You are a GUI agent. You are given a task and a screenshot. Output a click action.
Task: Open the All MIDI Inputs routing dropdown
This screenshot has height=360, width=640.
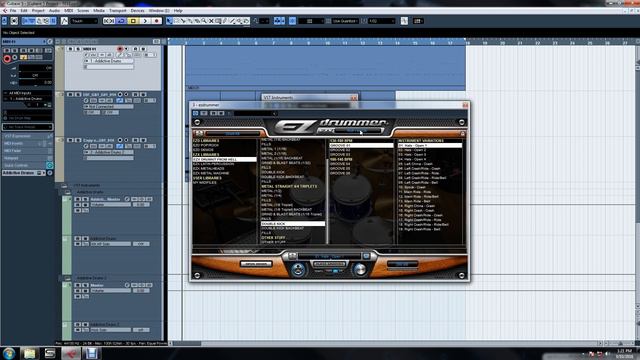tap(27, 93)
